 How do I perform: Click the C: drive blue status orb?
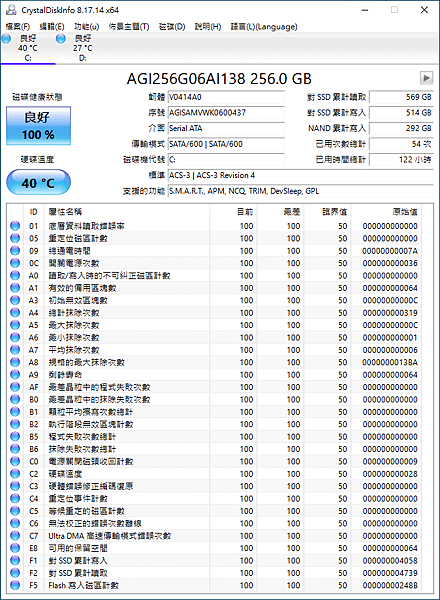(6, 39)
